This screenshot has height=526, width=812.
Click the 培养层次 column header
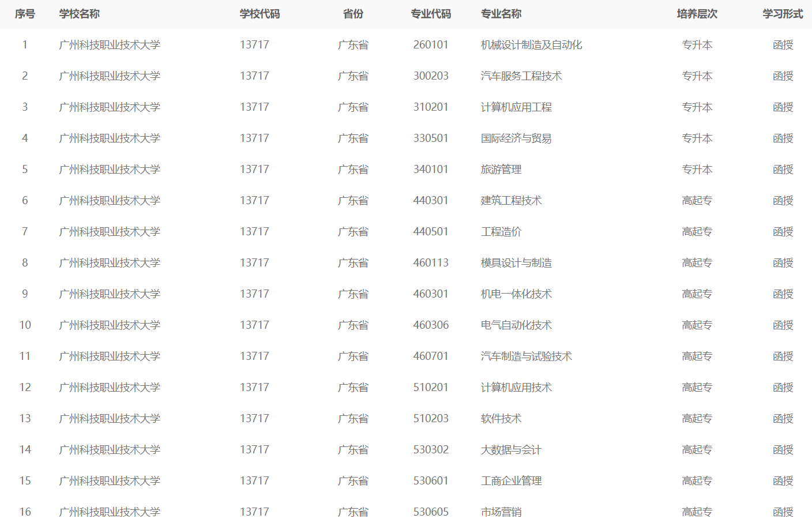[697, 14]
